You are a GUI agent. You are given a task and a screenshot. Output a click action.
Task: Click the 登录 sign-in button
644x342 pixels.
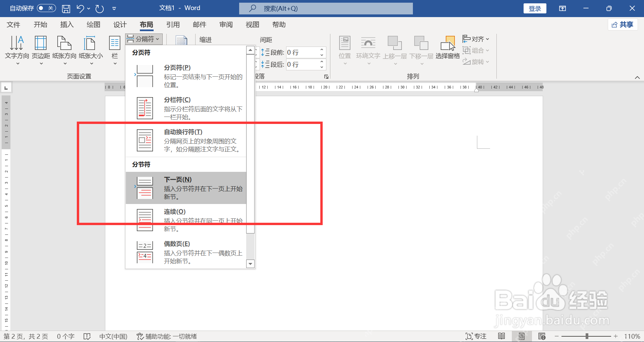pyautogui.click(x=535, y=8)
